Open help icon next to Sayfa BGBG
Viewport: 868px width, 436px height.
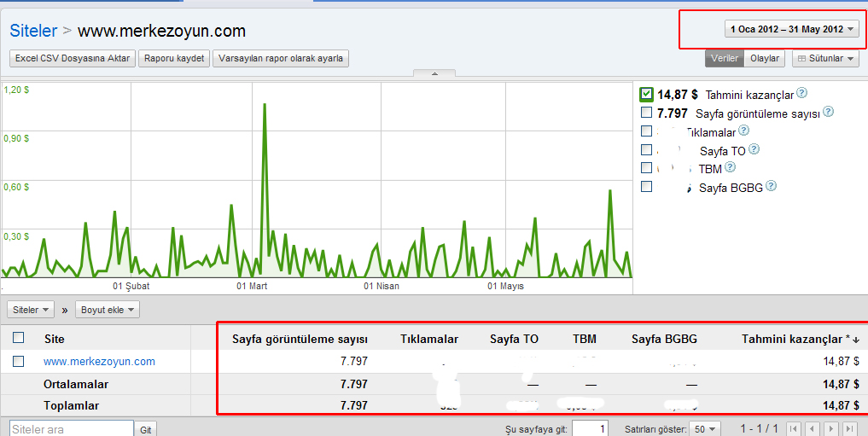click(x=771, y=187)
